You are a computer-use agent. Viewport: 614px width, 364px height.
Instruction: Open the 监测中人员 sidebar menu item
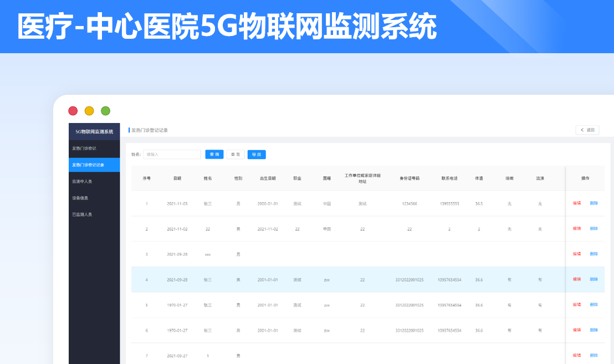(94, 181)
